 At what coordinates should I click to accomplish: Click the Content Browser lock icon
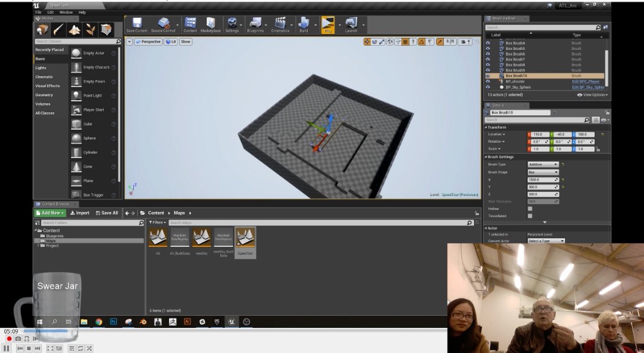coord(476,213)
